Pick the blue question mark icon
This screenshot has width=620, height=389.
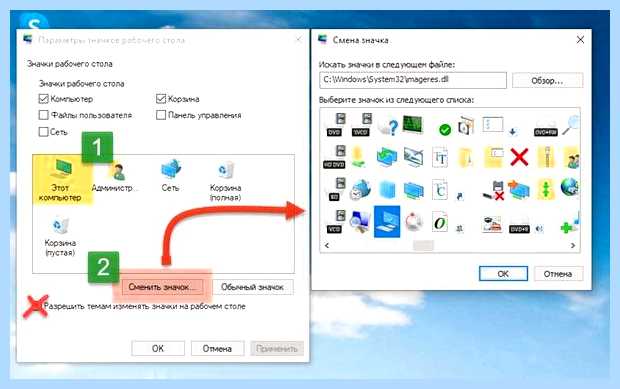click(388, 126)
